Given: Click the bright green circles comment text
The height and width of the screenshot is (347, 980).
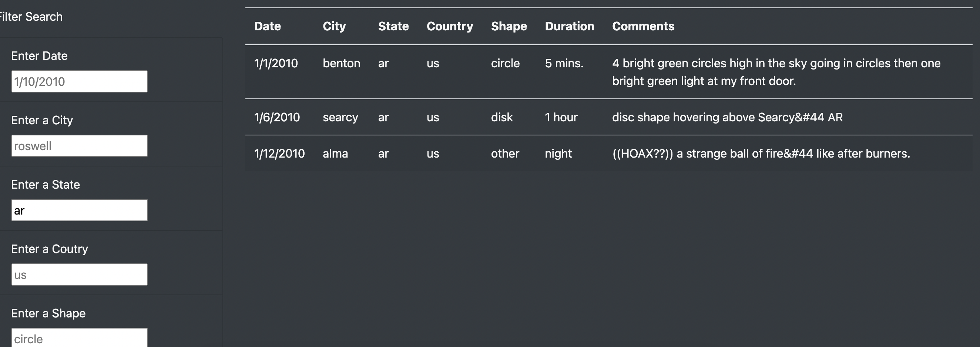Looking at the screenshot, I should click(x=776, y=71).
